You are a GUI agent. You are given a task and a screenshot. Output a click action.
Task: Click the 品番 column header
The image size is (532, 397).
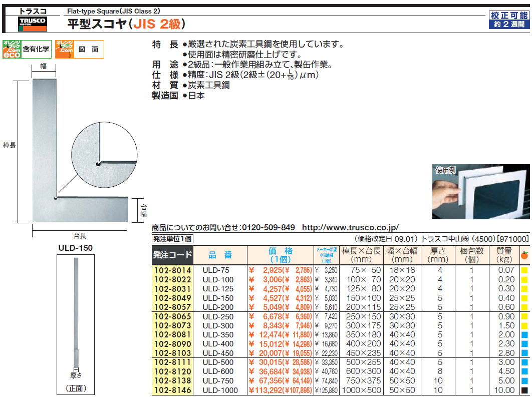tap(220, 255)
